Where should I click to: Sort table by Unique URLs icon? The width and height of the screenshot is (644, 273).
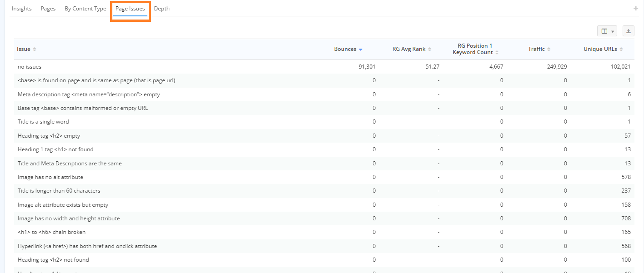tap(621, 50)
